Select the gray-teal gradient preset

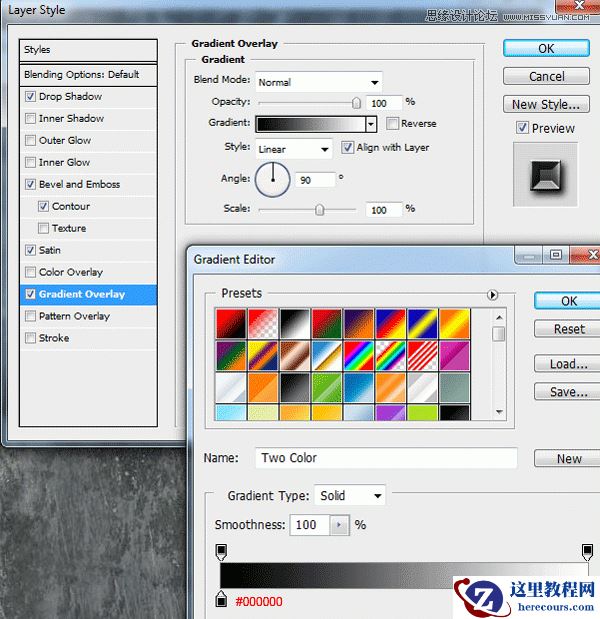click(454, 387)
